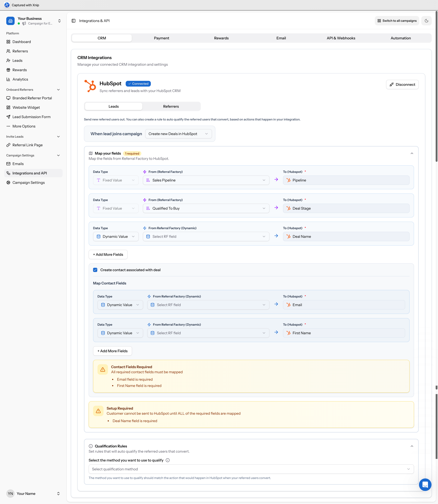Click Switch to all campaigns
Screen dimensions: 438x504
tap(397, 20)
